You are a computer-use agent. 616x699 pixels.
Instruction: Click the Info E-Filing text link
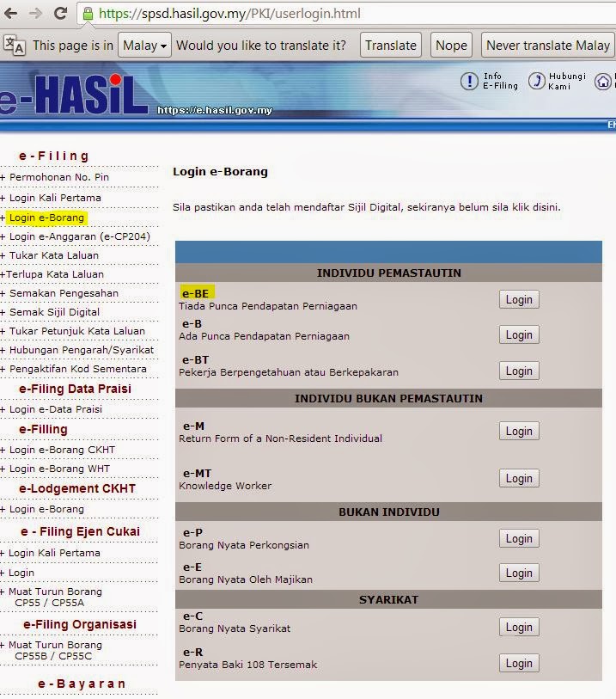[500, 81]
